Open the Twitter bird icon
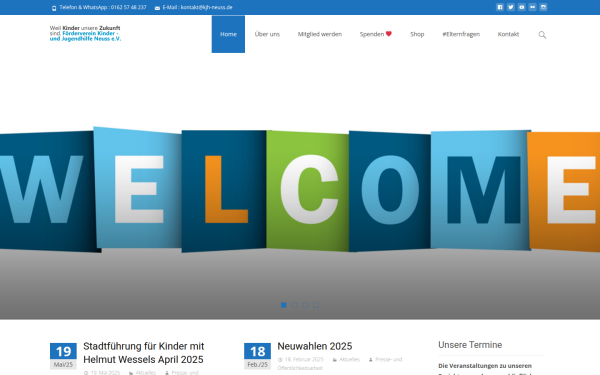Image resolution: width=600 pixels, height=375 pixels. [x=510, y=7]
